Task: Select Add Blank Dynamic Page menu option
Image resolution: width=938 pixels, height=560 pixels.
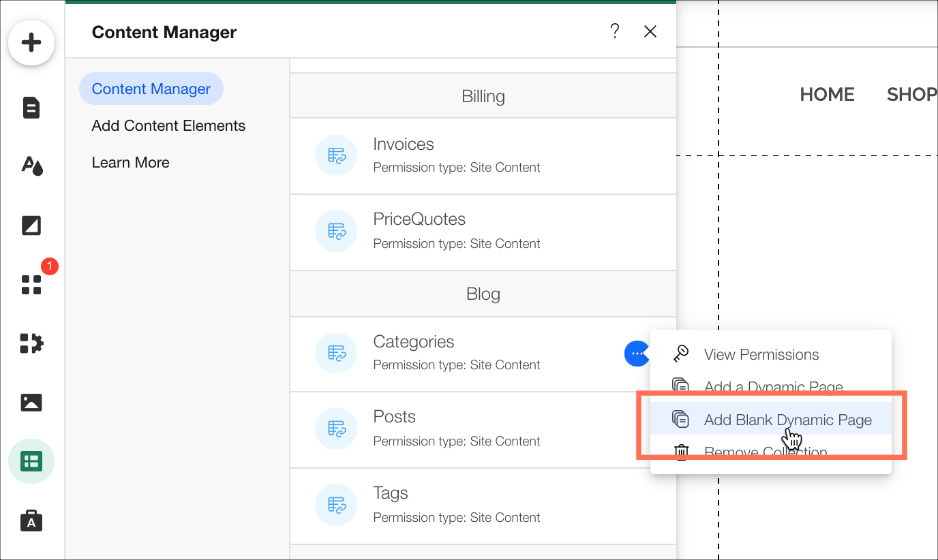Action: coord(787,420)
